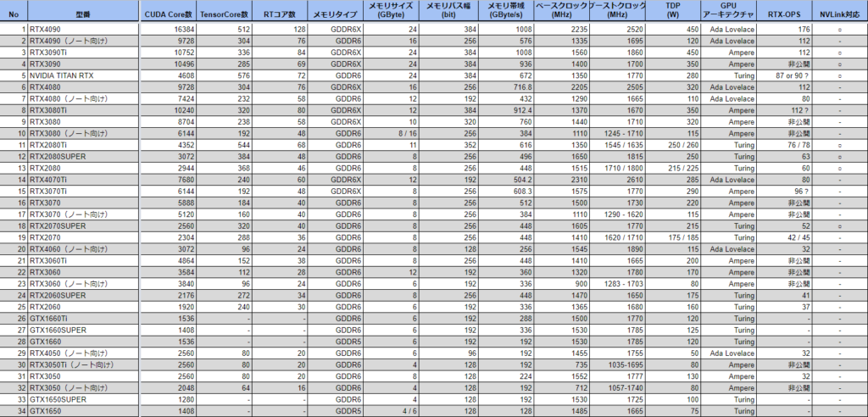Click memory bandwidth value 504.2
This screenshot has height=417, width=868.
coord(507,180)
